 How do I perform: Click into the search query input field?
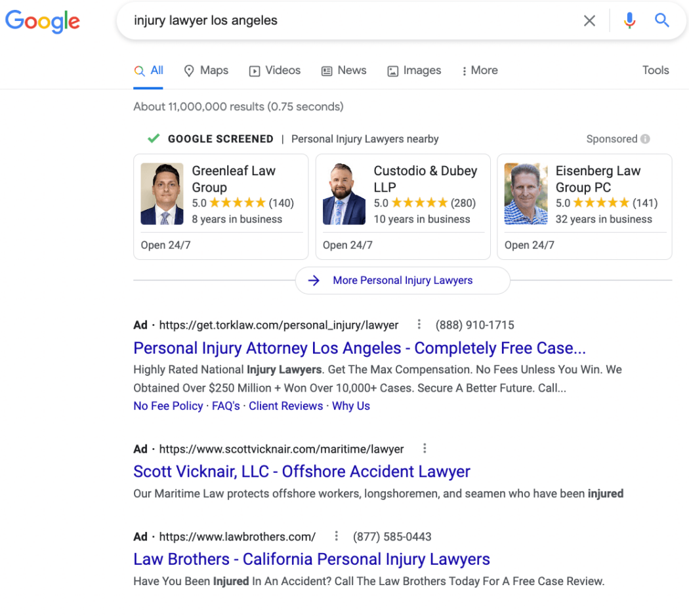352,20
